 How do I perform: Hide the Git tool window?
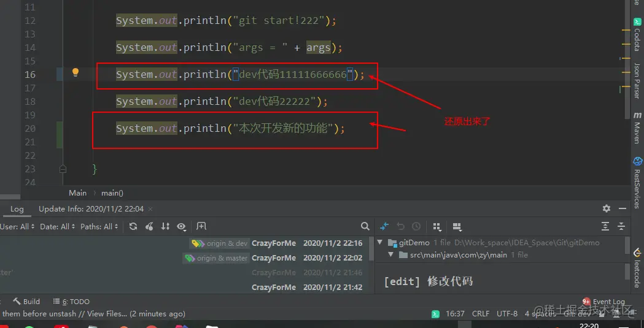pyautogui.click(x=622, y=208)
